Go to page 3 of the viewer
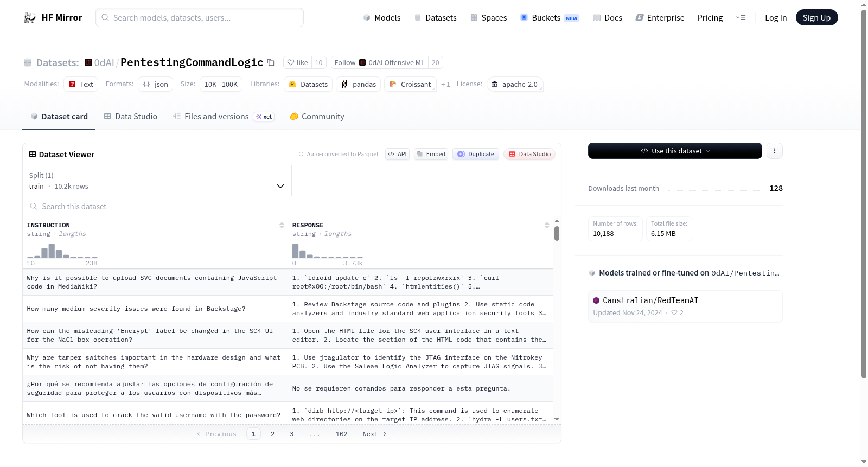The height and width of the screenshot is (467, 868). (292, 434)
